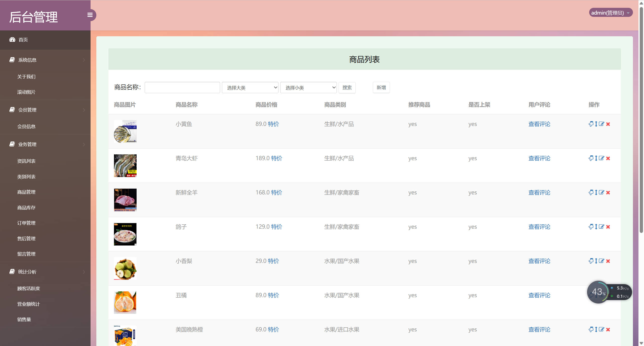Open the 选择小类 subcategory dropdown
Screen dimensions: 644x346
click(x=308, y=87)
